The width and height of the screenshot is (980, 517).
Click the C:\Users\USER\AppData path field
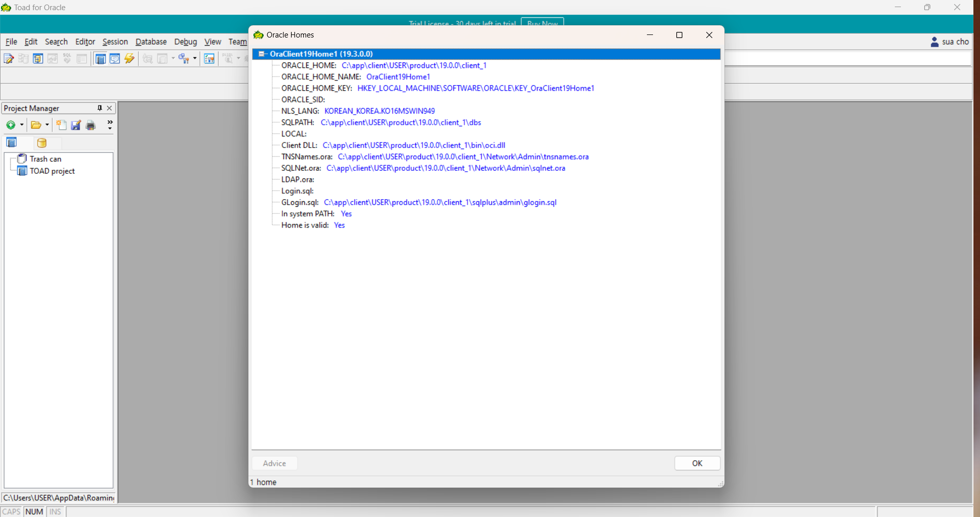[59, 498]
